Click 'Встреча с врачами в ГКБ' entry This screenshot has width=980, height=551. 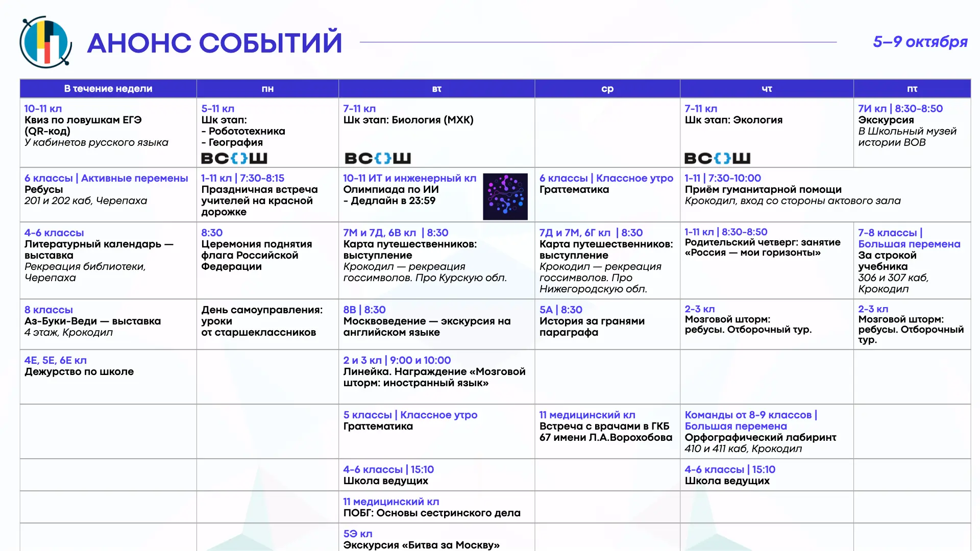(606, 432)
